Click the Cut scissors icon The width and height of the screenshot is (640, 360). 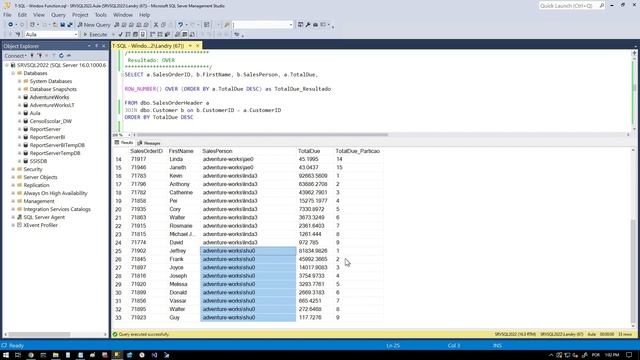(x=156, y=24)
